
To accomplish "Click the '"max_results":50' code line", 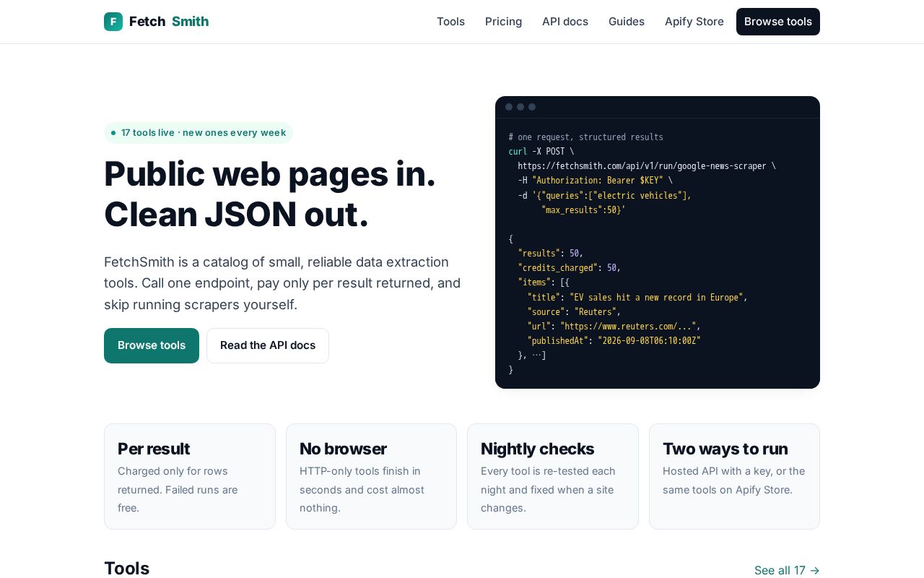I will point(583,210).
